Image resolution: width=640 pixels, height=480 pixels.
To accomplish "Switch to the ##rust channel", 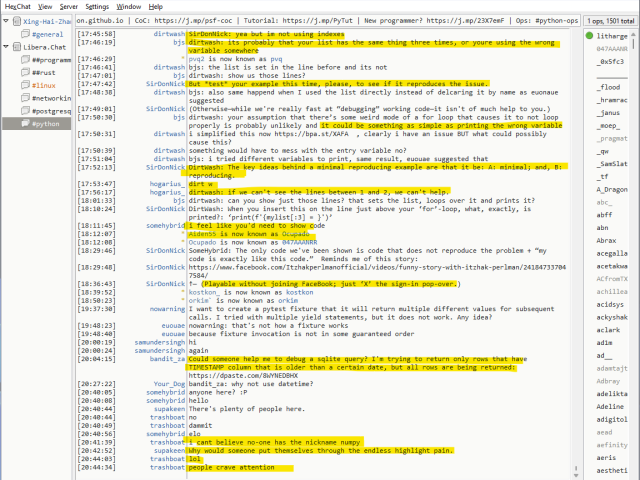I will pos(44,73).
